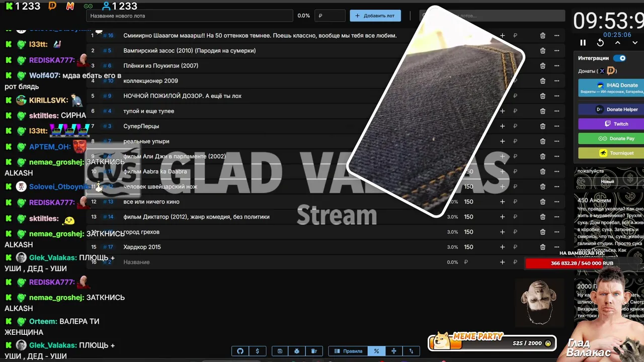Click the Donate Helper integration button
This screenshot has height=362, width=644.
(x=611, y=109)
